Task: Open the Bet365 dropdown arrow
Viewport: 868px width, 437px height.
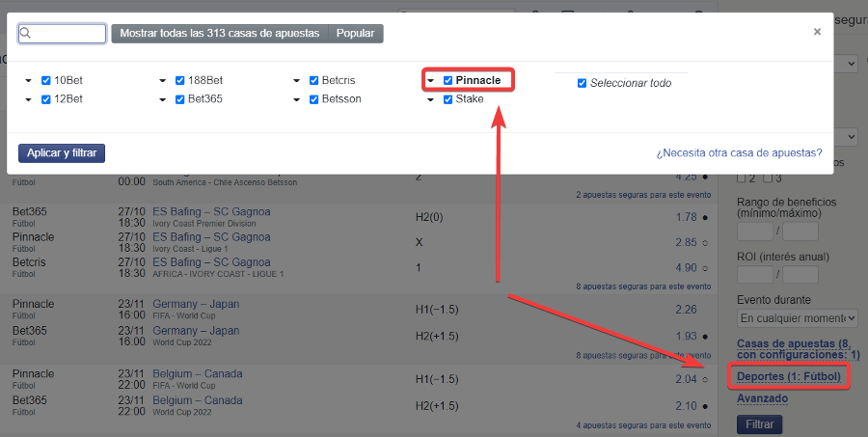Action: 162,99
